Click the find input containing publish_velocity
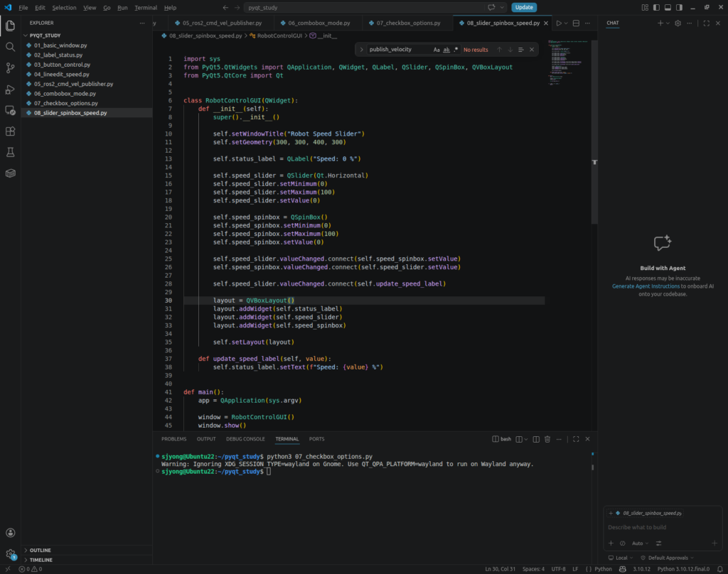 400,50
